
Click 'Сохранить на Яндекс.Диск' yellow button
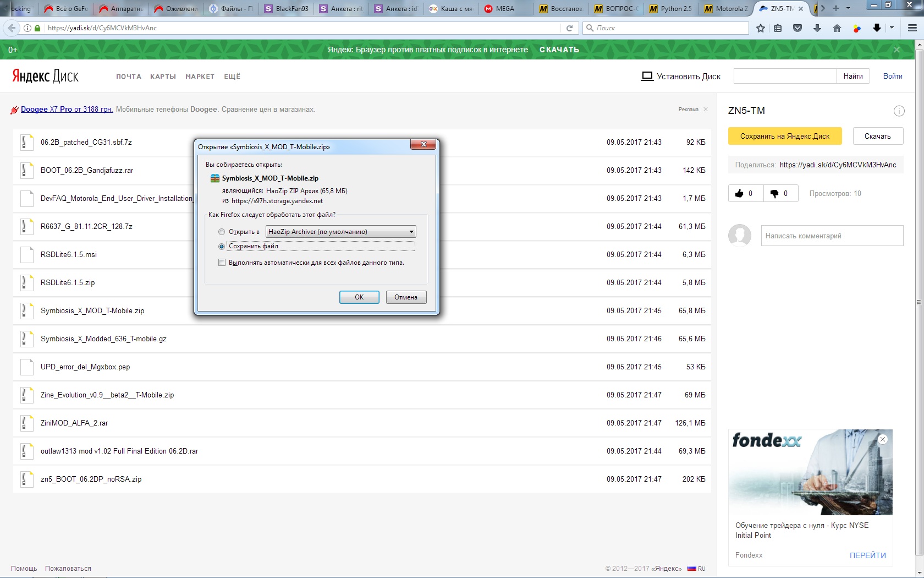[x=785, y=136]
